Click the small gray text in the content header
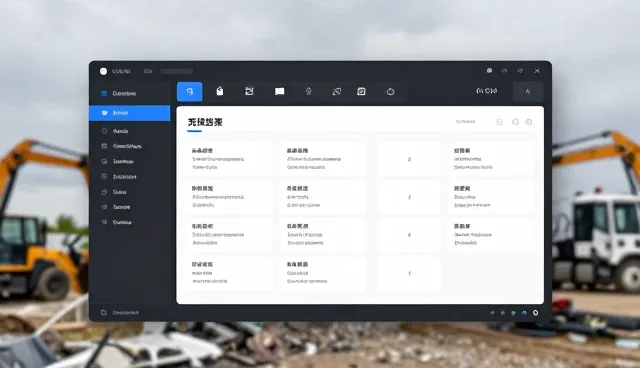The width and height of the screenshot is (640, 368). tap(466, 122)
